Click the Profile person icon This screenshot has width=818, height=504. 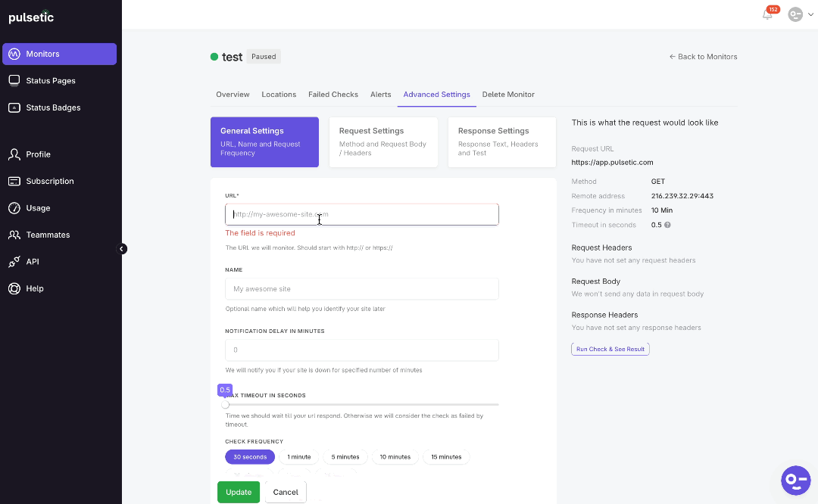click(x=14, y=154)
